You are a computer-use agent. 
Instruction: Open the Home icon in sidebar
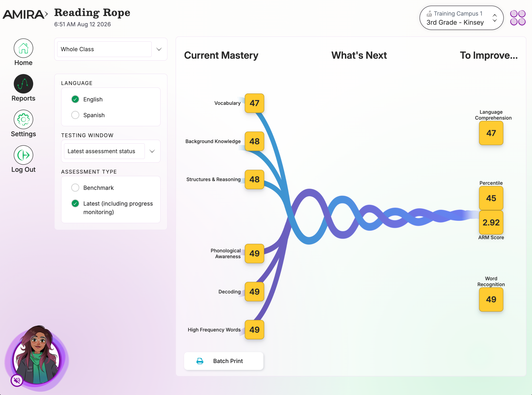click(x=23, y=48)
